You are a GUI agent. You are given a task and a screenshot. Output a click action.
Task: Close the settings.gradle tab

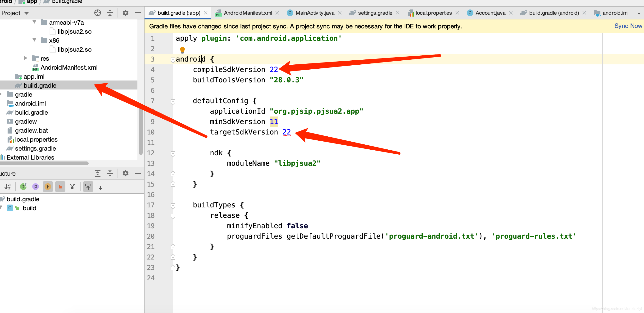pyautogui.click(x=398, y=13)
